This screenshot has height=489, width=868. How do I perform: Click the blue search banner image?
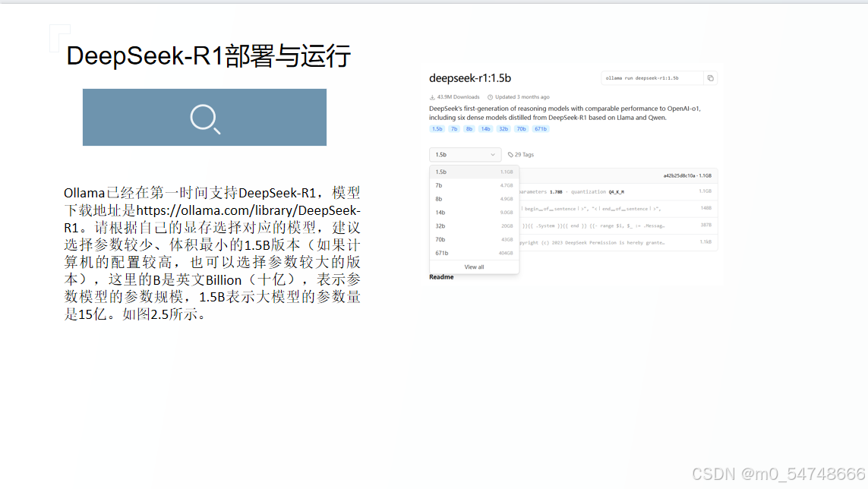pos(204,118)
